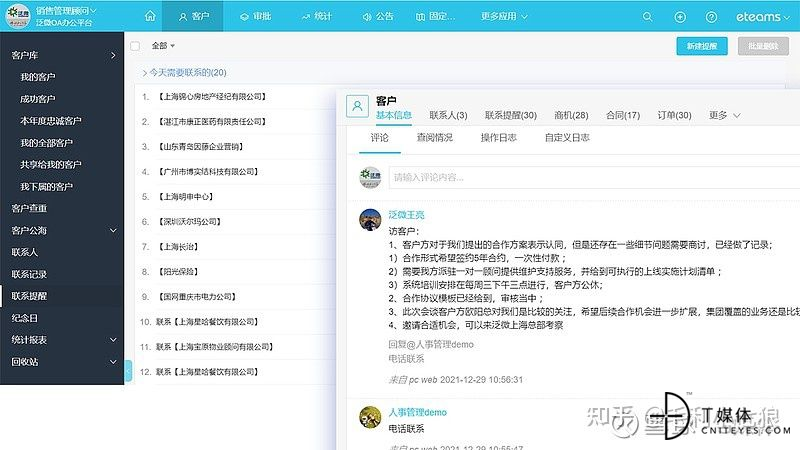Expand the 回收站 sidebar chevron
The height and width of the screenshot is (450, 800).
(x=113, y=362)
